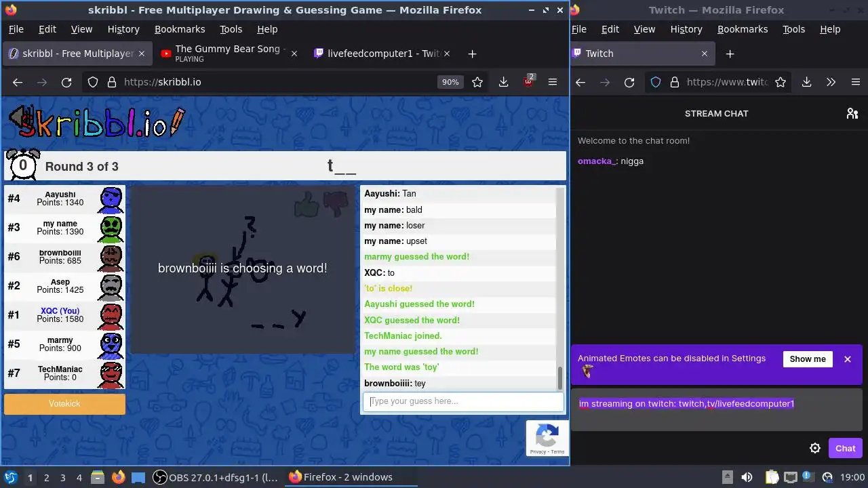Go back in Twitch window
This screenshot has height=488, width=868.
click(580, 82)
